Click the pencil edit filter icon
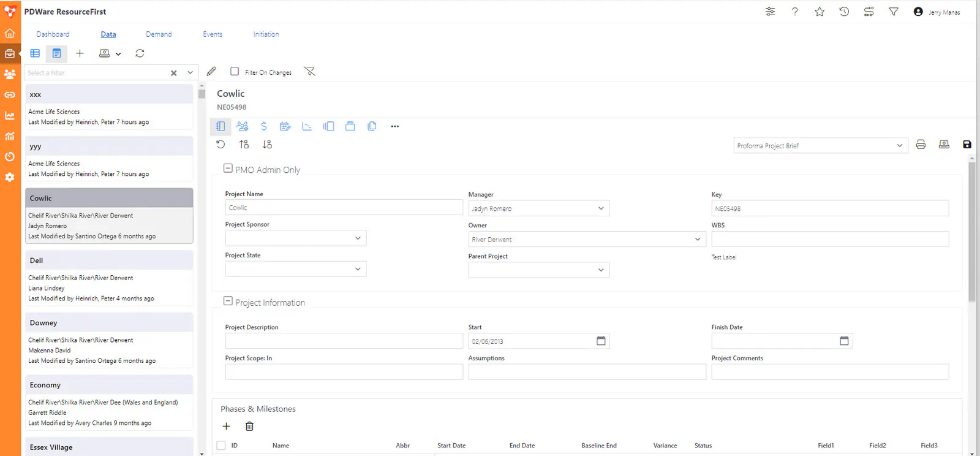 coord(211,72)
